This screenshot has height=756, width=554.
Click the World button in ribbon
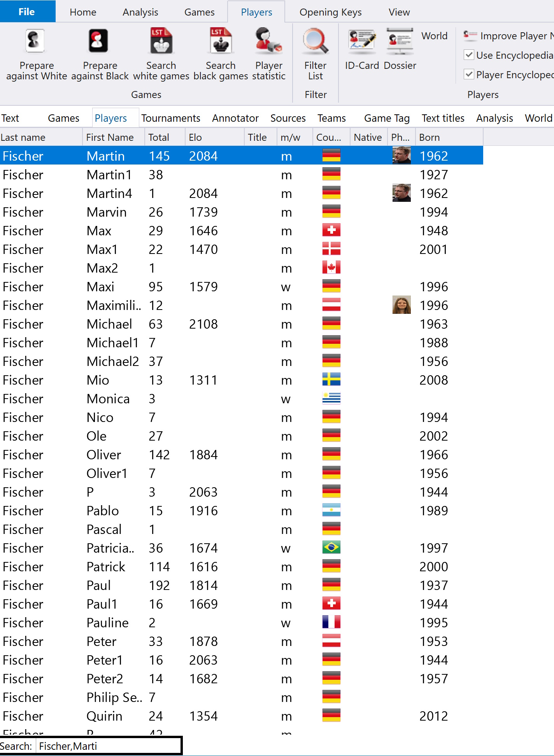point(434,36)
